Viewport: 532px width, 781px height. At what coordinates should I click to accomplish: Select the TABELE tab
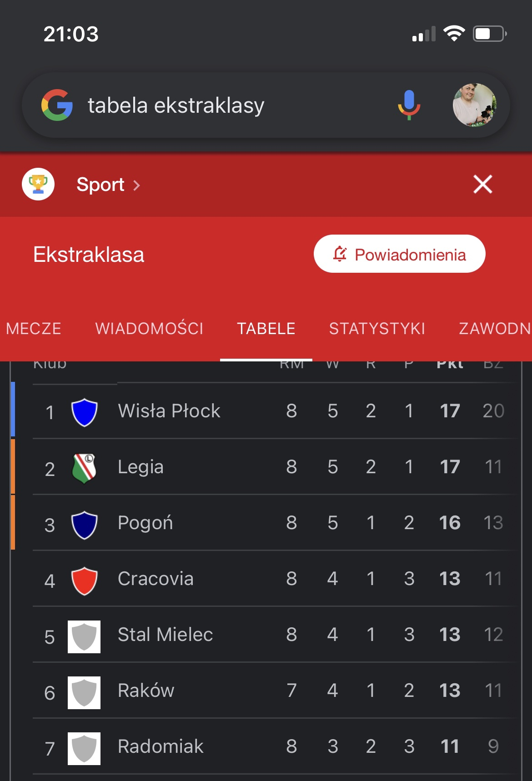[266, 328]
